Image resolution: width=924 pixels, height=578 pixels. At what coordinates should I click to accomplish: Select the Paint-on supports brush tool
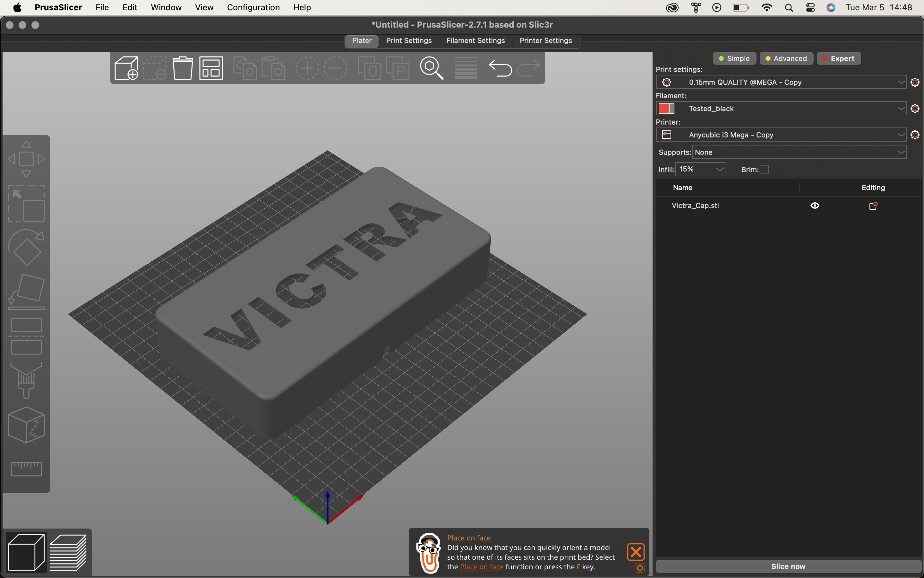[x=26, y=381]
